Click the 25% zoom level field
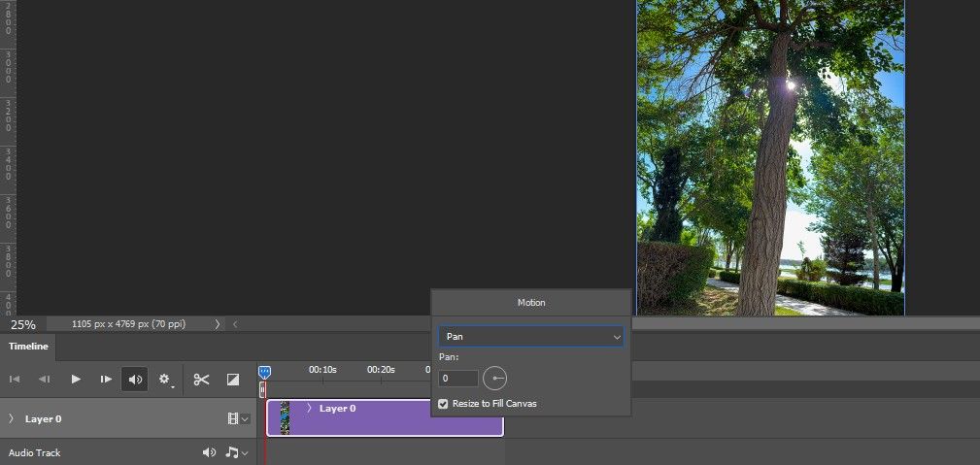This screenshot has width=980, height=465. point(23,324)
